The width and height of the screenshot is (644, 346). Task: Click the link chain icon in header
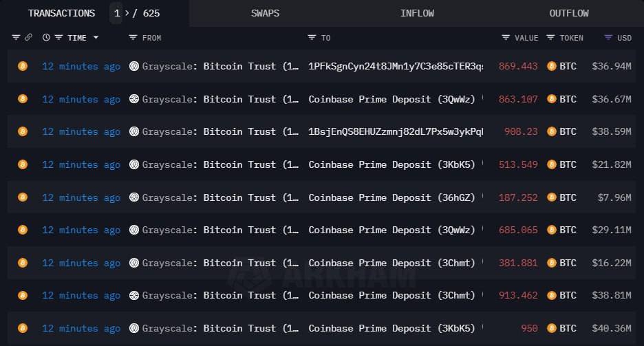click(x=28, y=38)
